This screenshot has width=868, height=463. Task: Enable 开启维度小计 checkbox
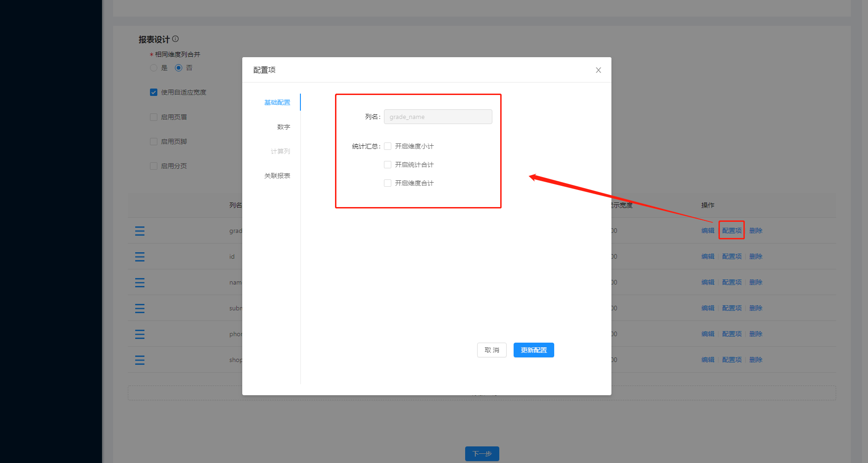(388, 146)
